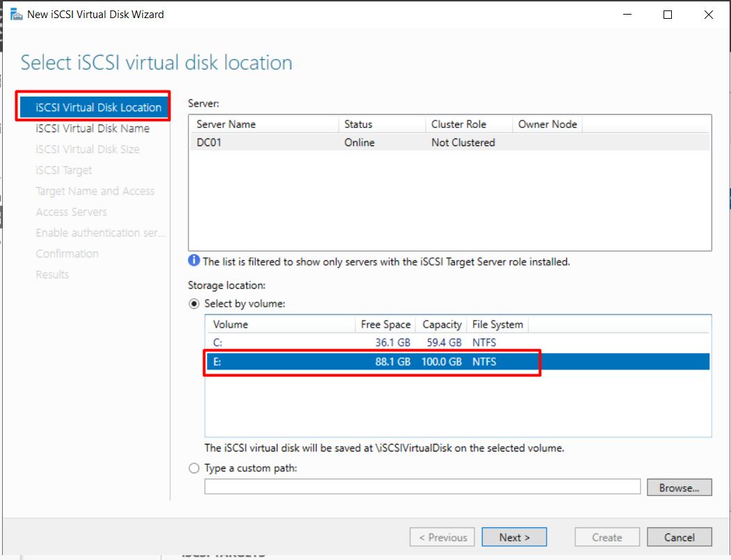The height and width of the screenshot is (560, 731).
Task: Select iSCSI Virtual Disk Location step
Action: point(99,107)
